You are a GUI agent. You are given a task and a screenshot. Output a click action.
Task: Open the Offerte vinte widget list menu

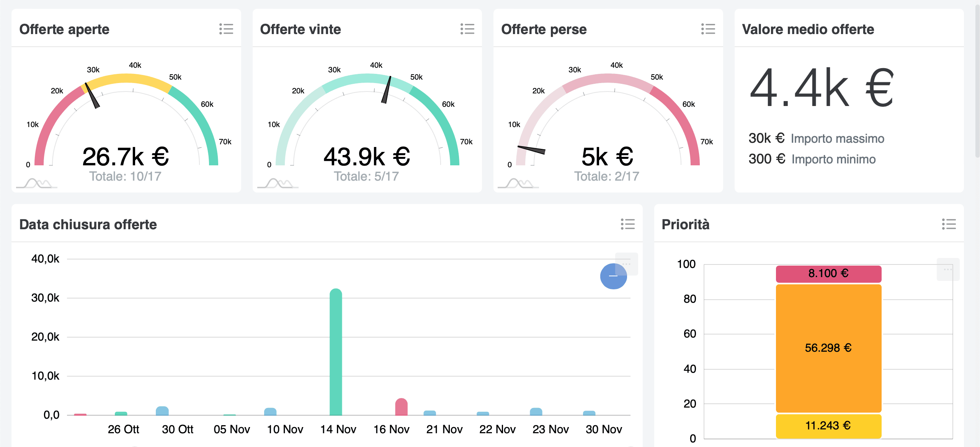pyautogui.click(x=467, y=29)
